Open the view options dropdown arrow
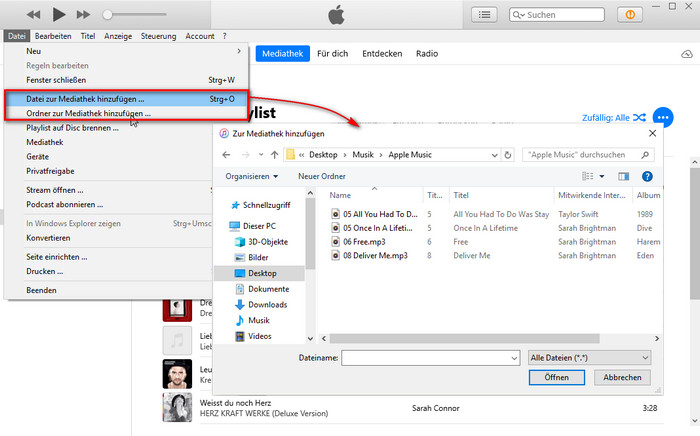 click(602, 177)
